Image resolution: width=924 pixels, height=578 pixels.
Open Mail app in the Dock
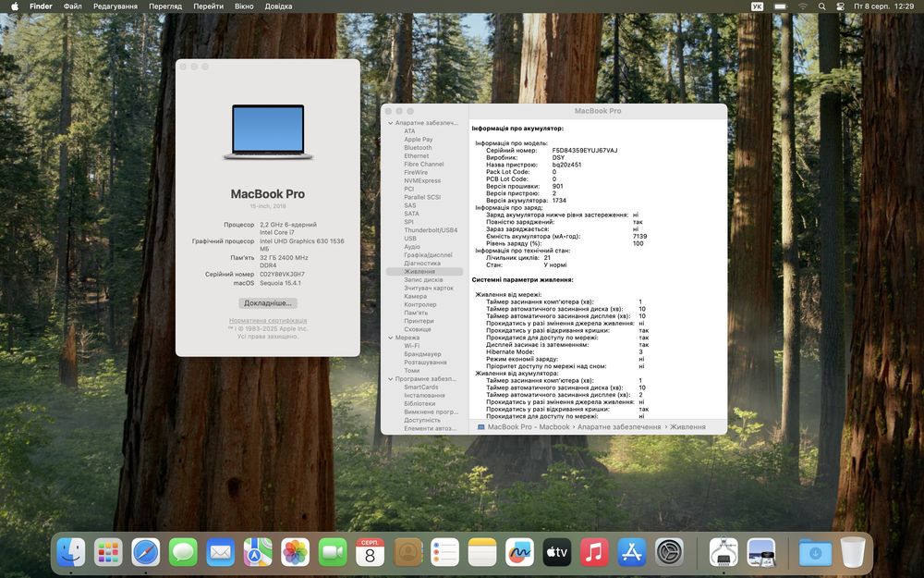click(221, 553)
